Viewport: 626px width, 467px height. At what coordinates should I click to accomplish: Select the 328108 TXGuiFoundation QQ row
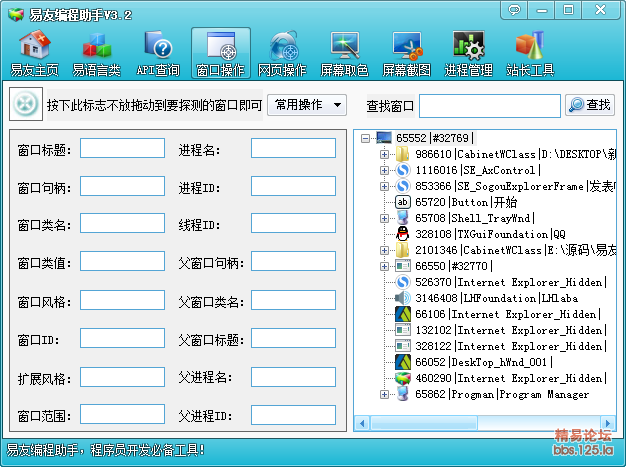pos(490,234)
